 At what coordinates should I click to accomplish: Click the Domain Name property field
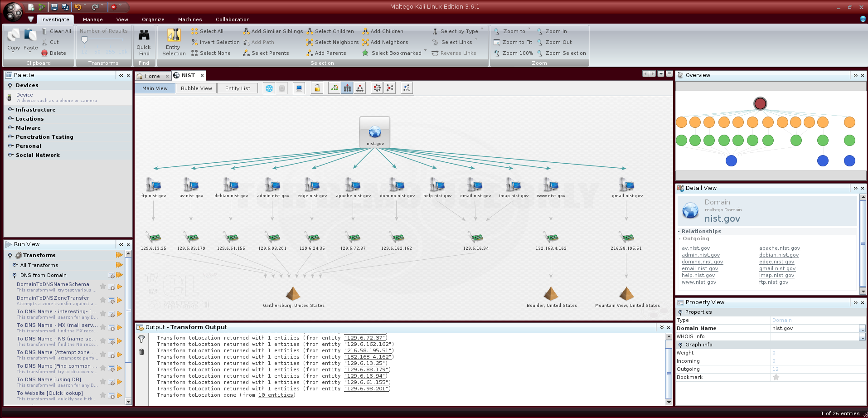coord(814,328)
